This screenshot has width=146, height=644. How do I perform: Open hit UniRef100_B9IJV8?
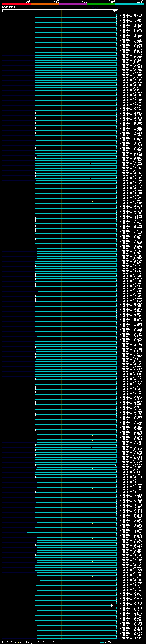pos(131,17)
